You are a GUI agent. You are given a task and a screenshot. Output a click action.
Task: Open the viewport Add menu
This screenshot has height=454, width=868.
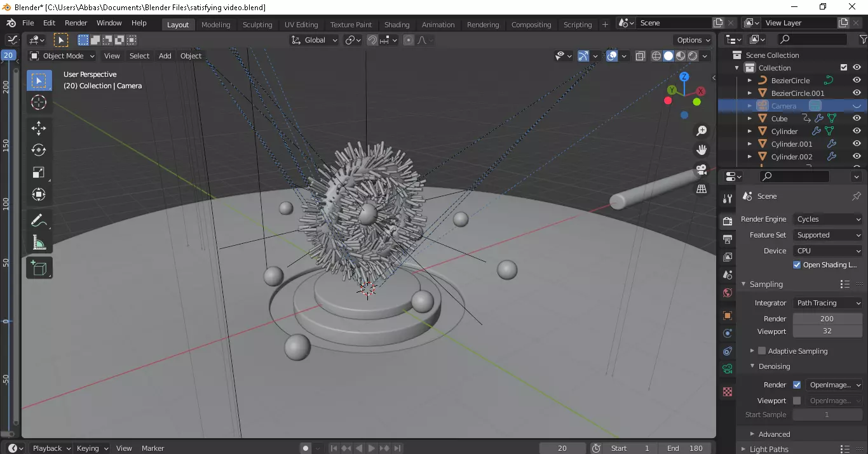tap(165, 56)
